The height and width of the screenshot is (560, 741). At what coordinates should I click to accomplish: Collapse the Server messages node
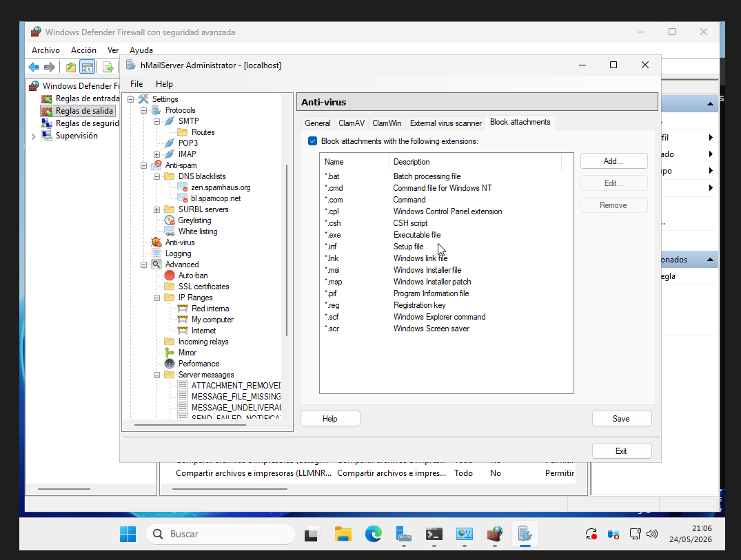coord(157,375)
